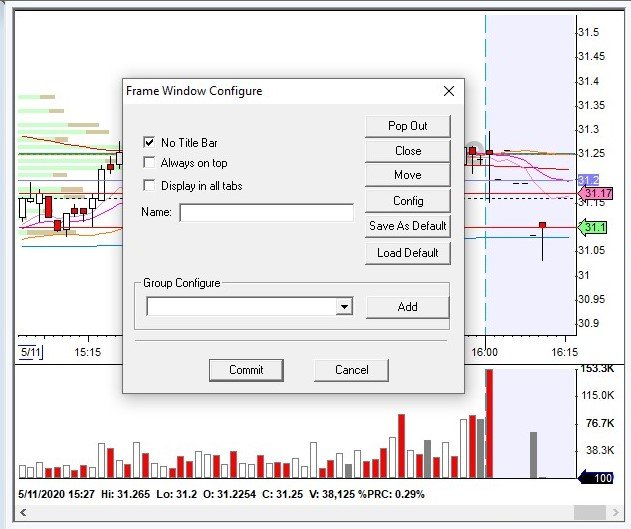Click Add next to Group Configure

[x=407, y=307]
